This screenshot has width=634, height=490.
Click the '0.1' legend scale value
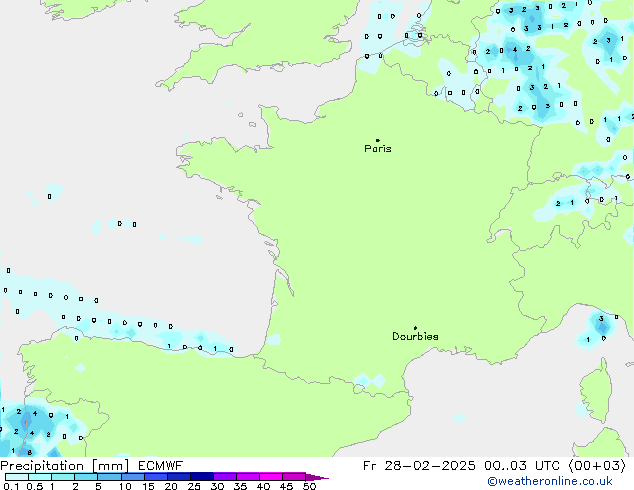11,486
